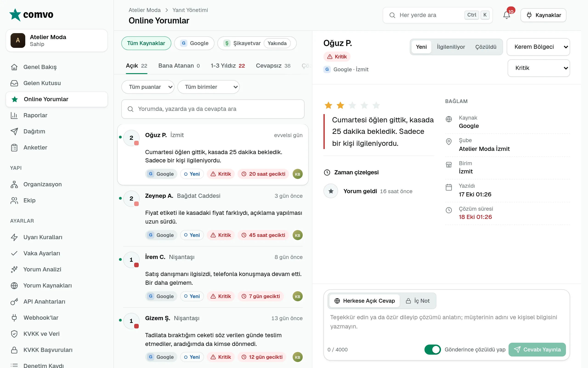Open API Anahtarları key icon
The width and height of the screenshot is (588, 368).
pyautogui.click(x=14, y=302)
